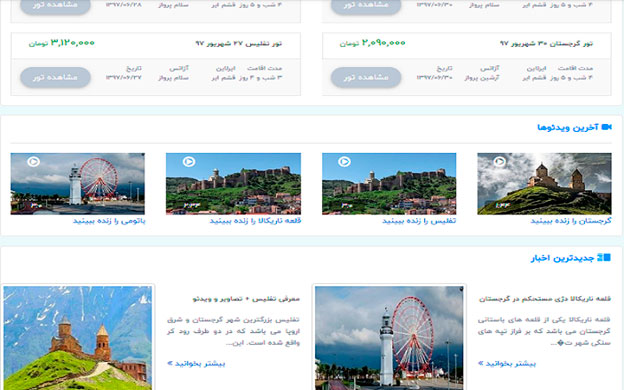Open tour button for تور تفلیس ۲۷ شهریور
The height and width of the screenshot is (390, 624).
coord(55,77)
